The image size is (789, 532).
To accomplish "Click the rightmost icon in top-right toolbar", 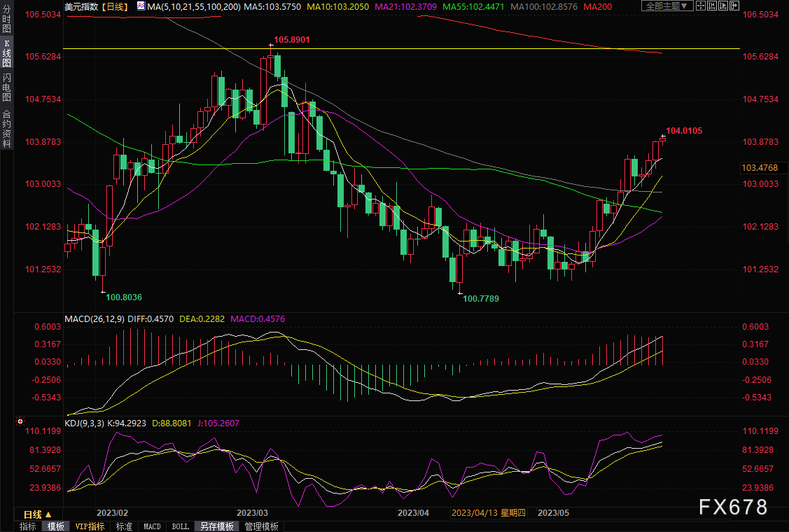I will tap(733, 6).
